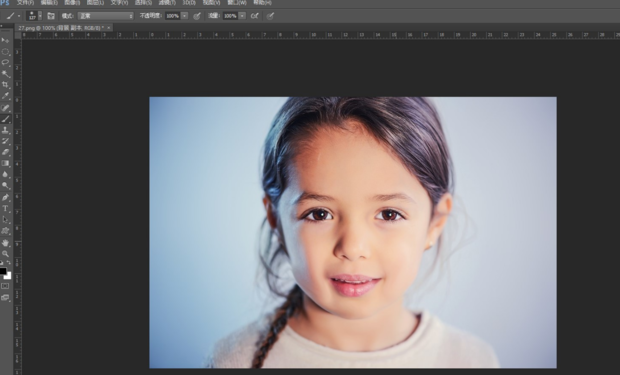The image size is (620, 375).
Task: Open the Window menu
Action: tap(237, 3)
